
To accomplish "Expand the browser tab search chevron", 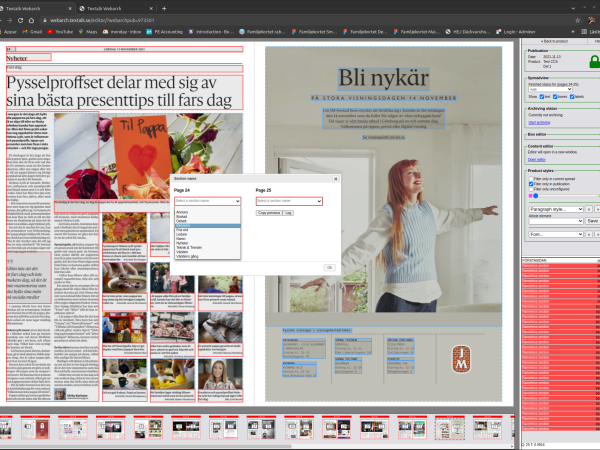I will coord(573,8).
